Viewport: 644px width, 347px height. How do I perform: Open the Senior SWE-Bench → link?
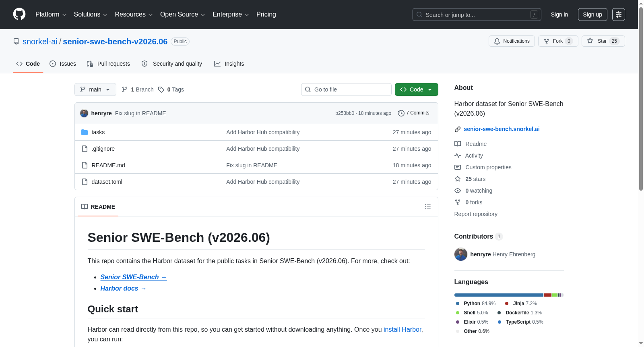point(134,277)
